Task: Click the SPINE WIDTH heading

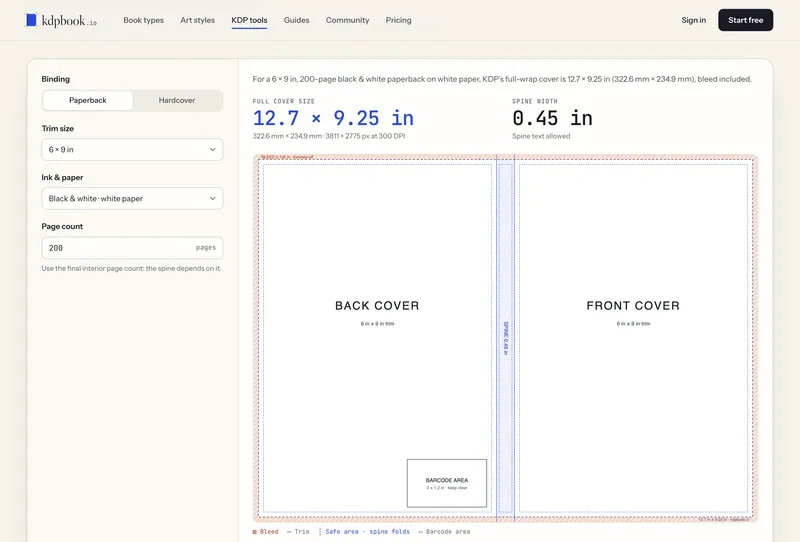Action: tap(535, 102)
